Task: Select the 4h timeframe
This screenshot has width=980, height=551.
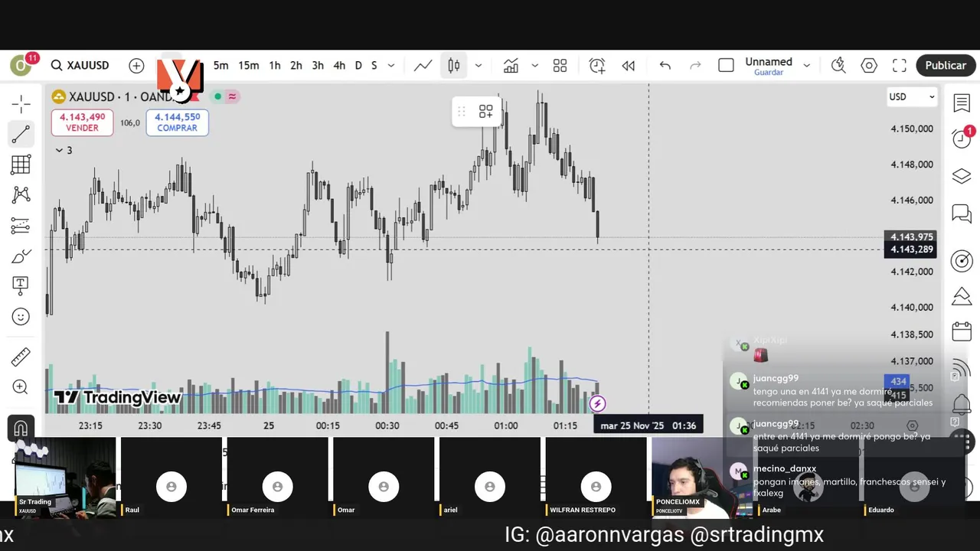Action: (339, 65)
